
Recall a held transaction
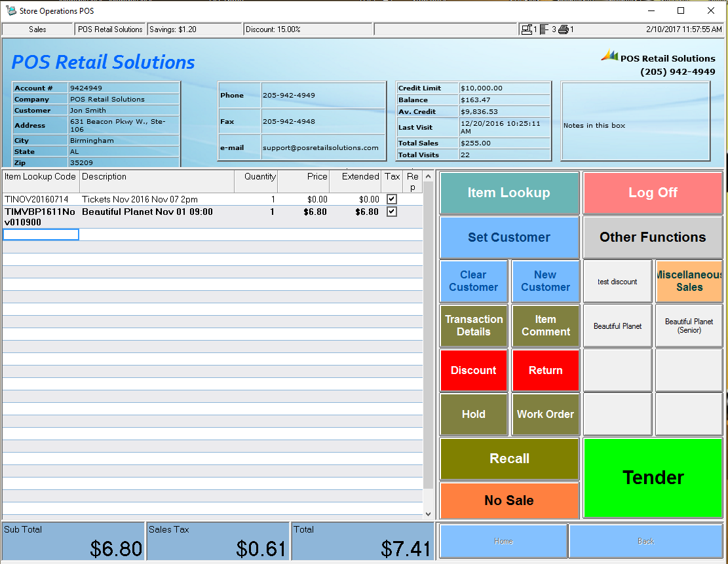point(509,459)
